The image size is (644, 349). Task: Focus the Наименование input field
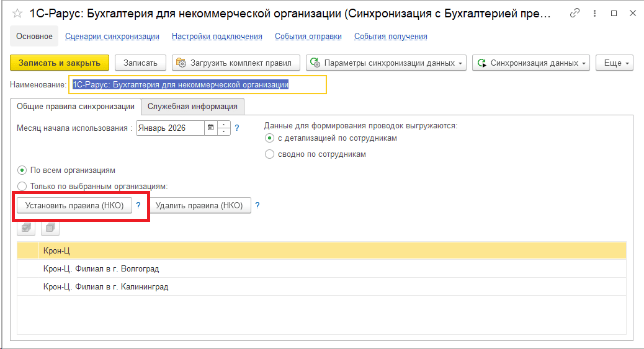(197, 84)
